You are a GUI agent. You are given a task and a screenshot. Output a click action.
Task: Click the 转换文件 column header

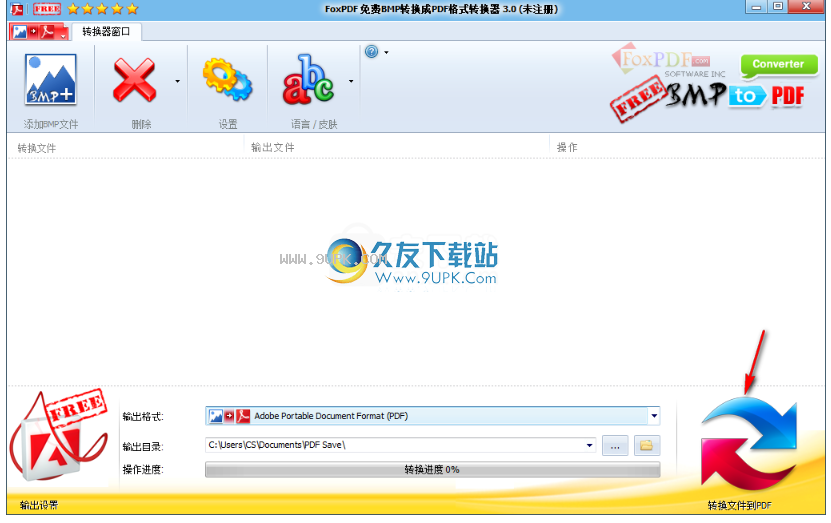click(x=37, y=148)
